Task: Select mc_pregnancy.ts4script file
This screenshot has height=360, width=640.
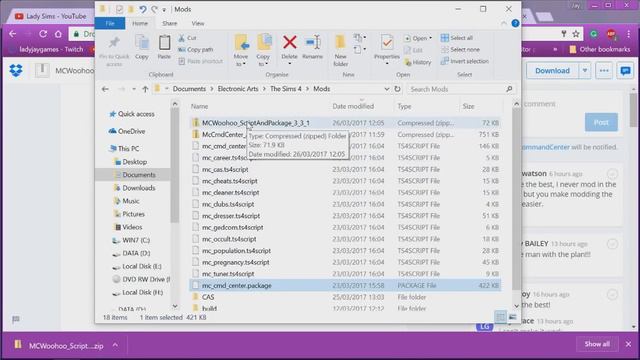Action: pyautogui.click(x=345, y=262)
